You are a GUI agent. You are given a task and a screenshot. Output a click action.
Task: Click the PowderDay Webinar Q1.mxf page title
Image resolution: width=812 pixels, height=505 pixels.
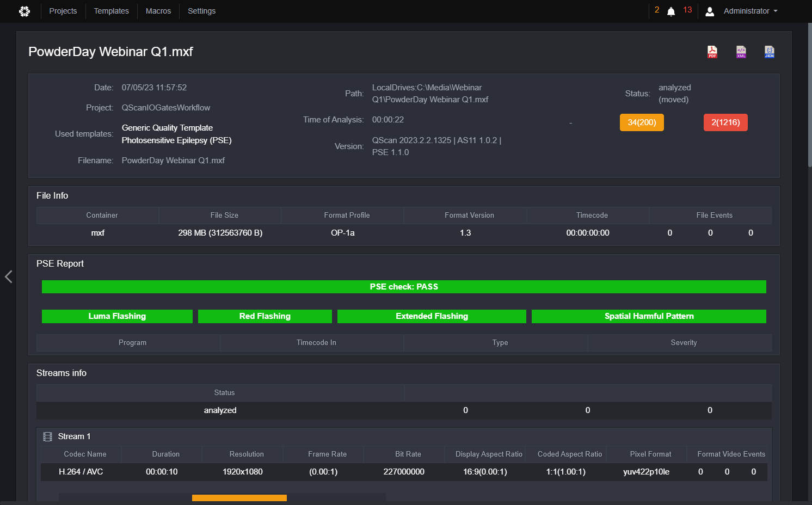click(x=110, y=52)
